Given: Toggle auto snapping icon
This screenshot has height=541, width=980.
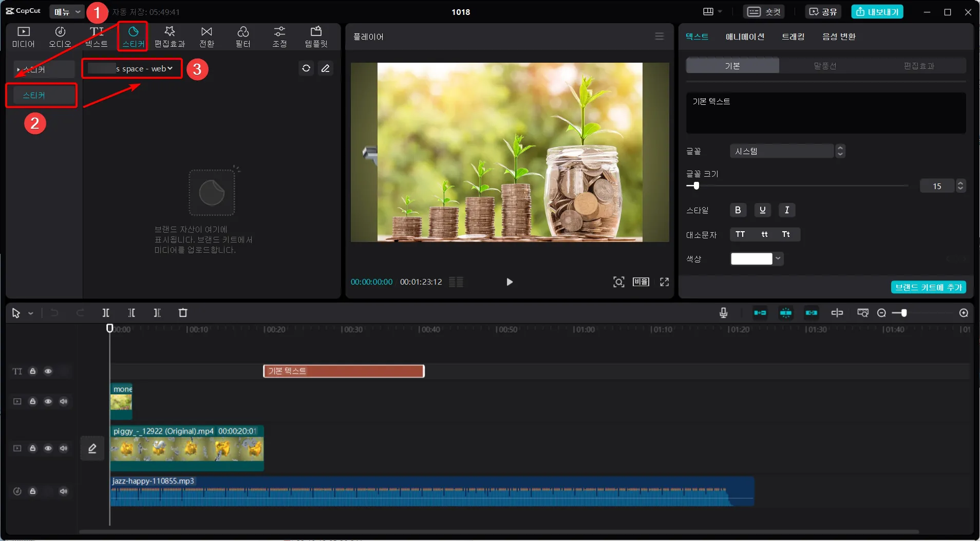Looking at the screenshot, I should pyautogui.click(x=786, y=313).
